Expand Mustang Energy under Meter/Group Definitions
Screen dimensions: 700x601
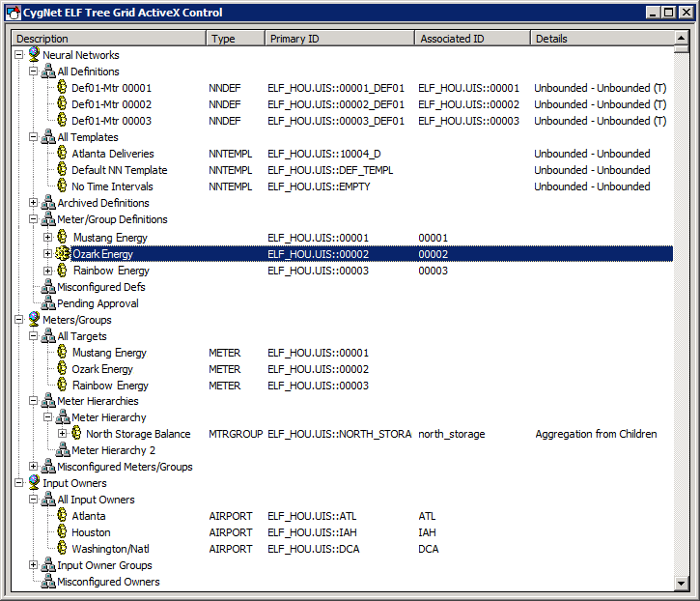47,238
